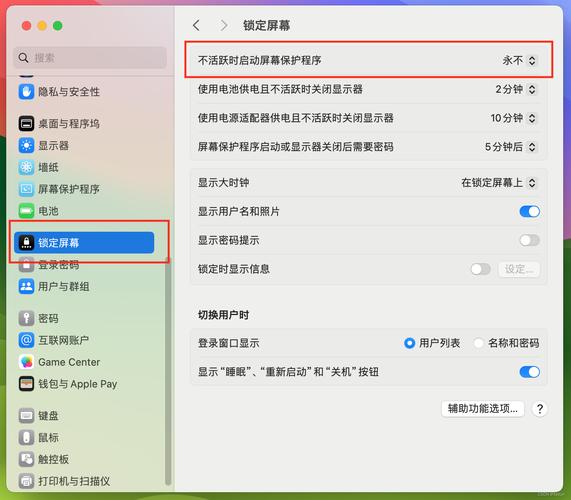Click the 辅助功能选项... button
The width and height of the screenshot is (571, 500).
coord(483,409)
